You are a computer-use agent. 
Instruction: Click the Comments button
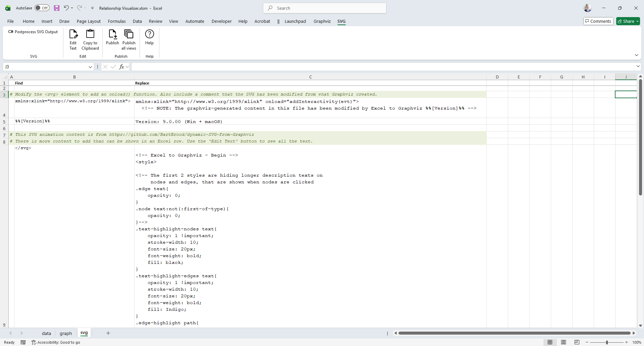pos(598,21)
